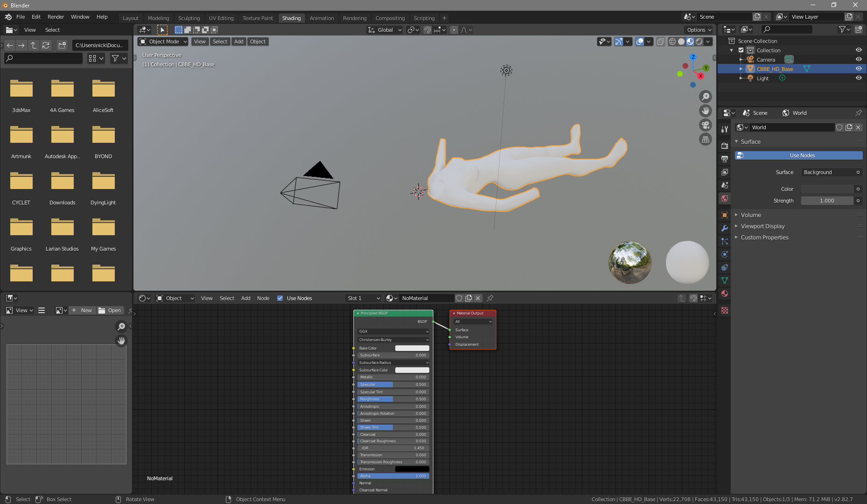Toggle snapping magnet in viewport header
The height and width of the screenshot is (504, 867).
[427, 30]
